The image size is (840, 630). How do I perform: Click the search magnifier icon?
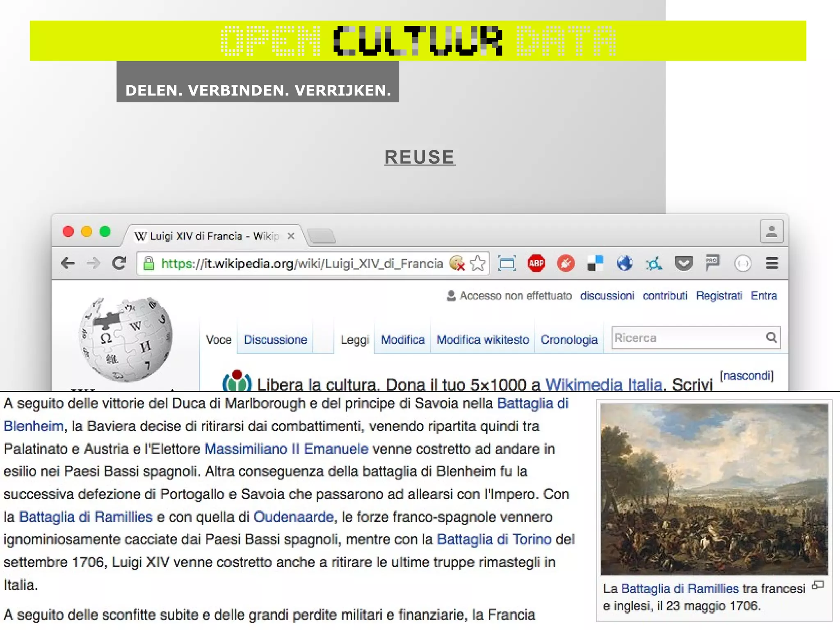point(771,338)
